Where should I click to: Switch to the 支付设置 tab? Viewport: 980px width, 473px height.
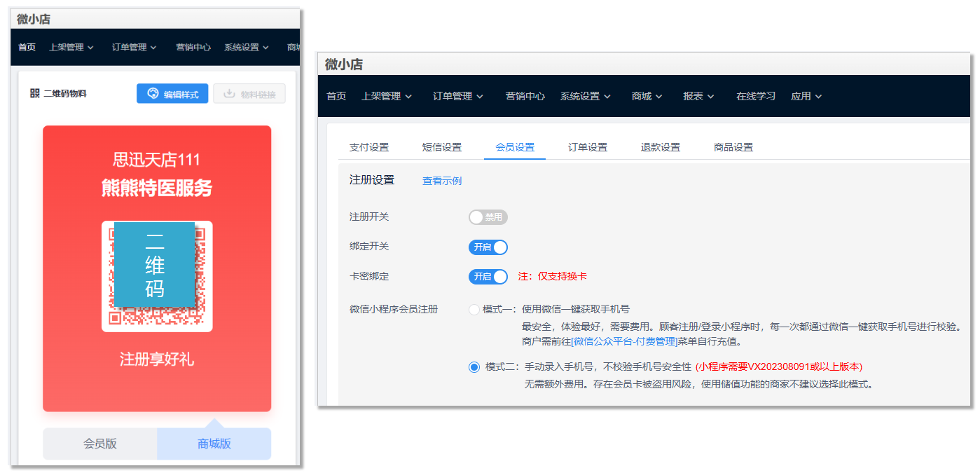(x=369, y=147)
